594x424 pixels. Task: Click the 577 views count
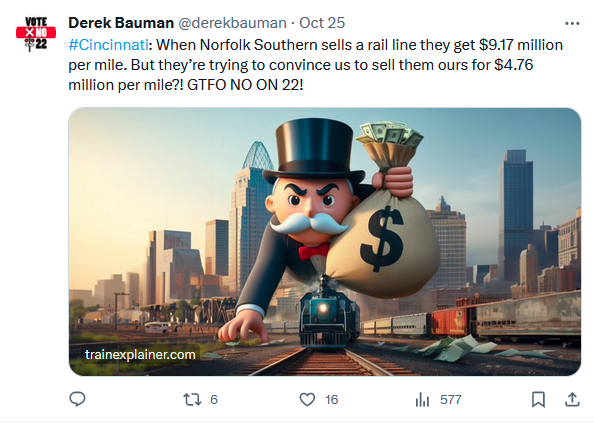(x=450, y=400)
